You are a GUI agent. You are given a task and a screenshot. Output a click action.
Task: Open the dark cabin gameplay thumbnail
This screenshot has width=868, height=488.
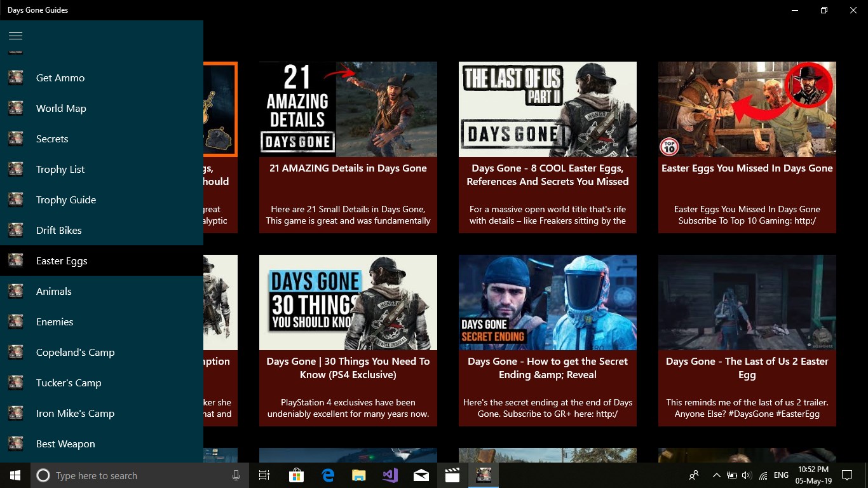point(747,302)
